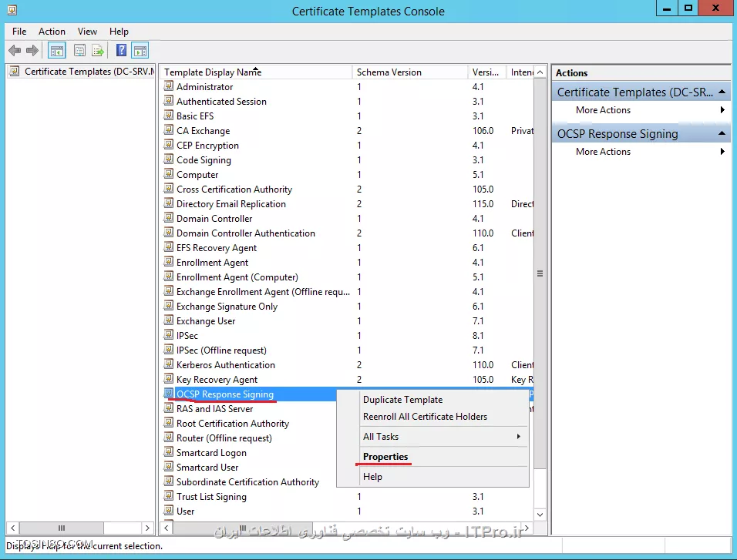Click the Forward arrow toolbar icon
Viewport: 737px width, 560px height.
coord(32,50)
